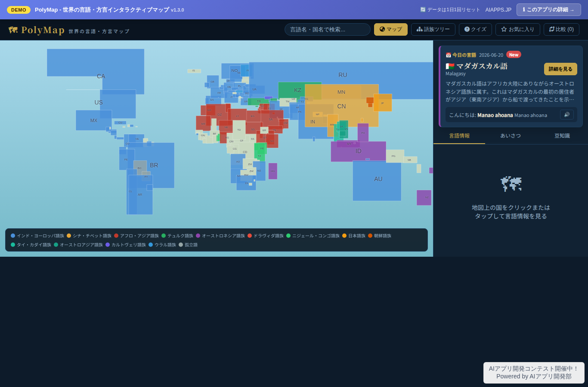Open the Map view button
The height and width of the screenshot is (387, 588).
click(391, 29)
